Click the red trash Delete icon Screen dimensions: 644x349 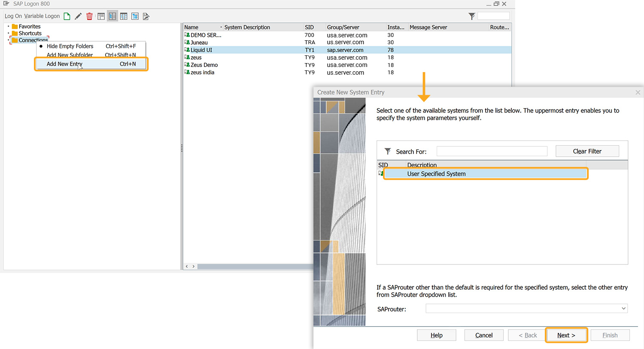click(89, 16)
